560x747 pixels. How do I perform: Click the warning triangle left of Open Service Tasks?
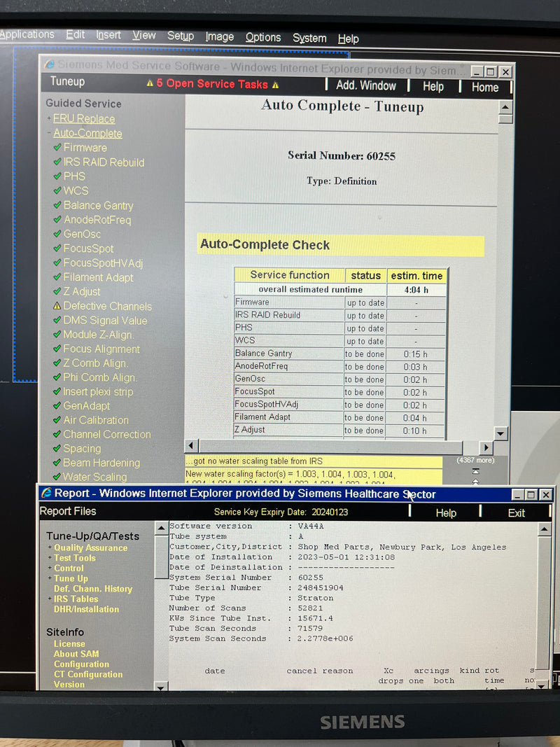[150, 84]
